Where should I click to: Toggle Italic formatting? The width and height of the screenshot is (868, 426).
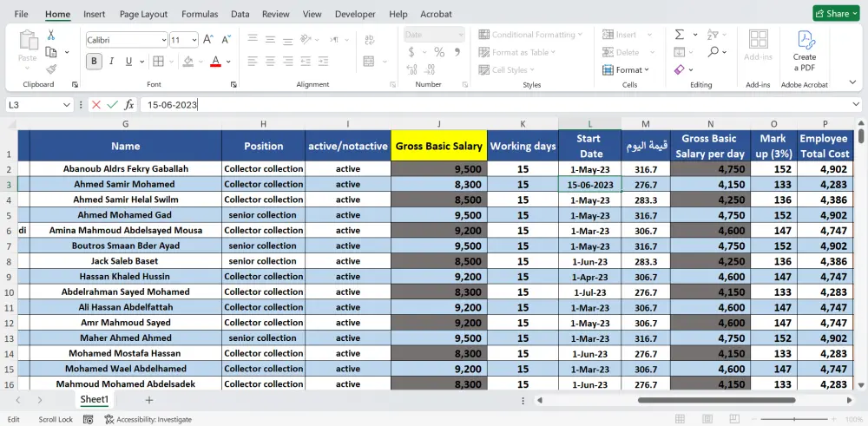pyautogui.click(x=111, y=61)
